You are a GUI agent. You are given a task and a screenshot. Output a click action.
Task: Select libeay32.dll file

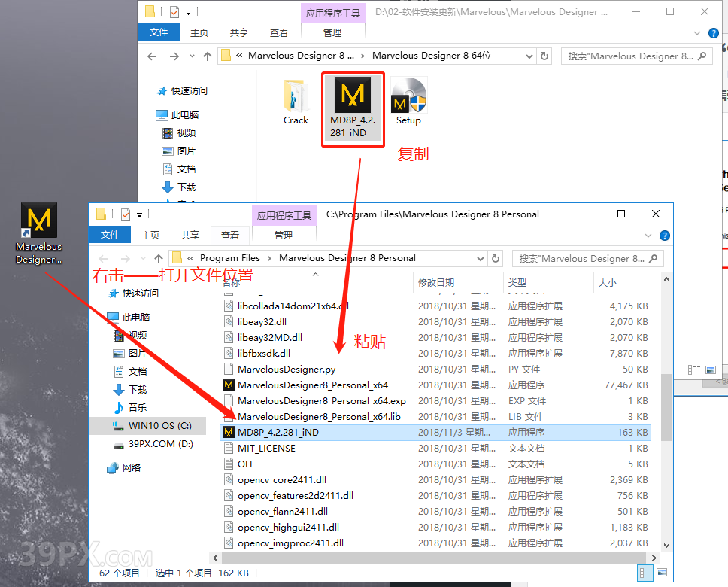(x=262, y=321)
